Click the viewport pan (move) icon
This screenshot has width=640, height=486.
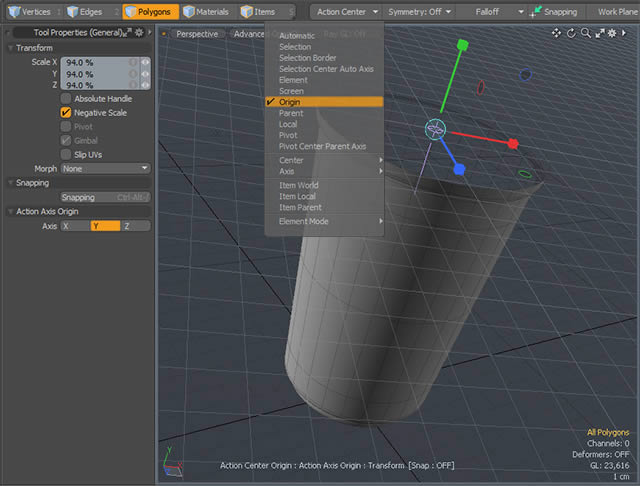[556, 33]
